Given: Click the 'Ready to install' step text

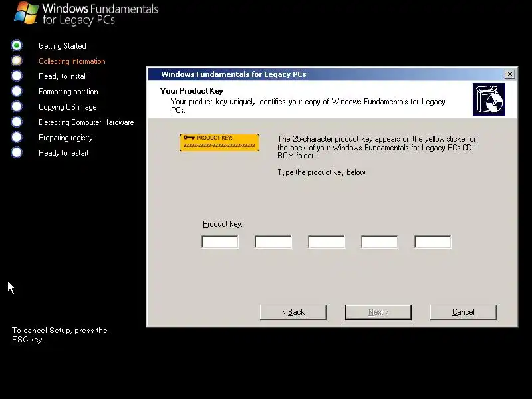Looking at the screenshot, I should click(63, 76).
